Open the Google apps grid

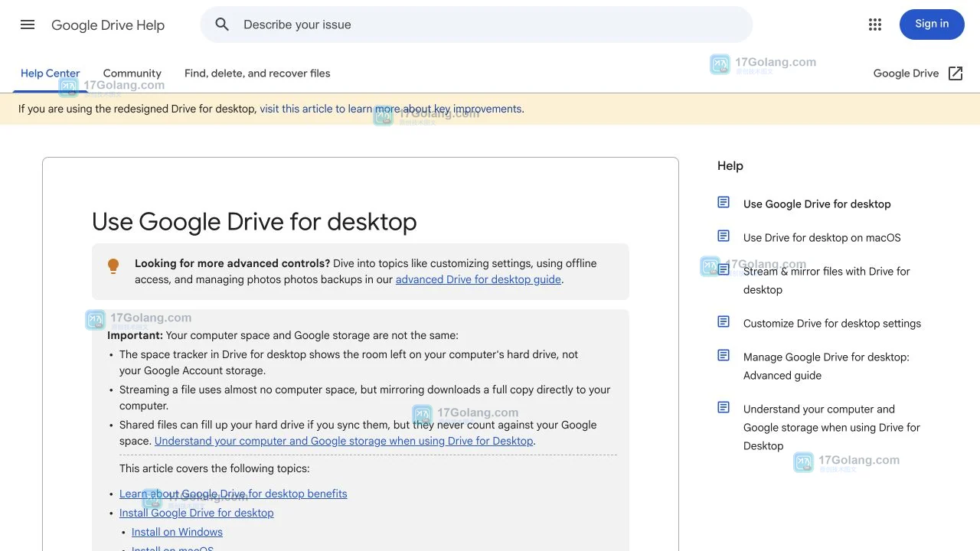pos(875,24)
